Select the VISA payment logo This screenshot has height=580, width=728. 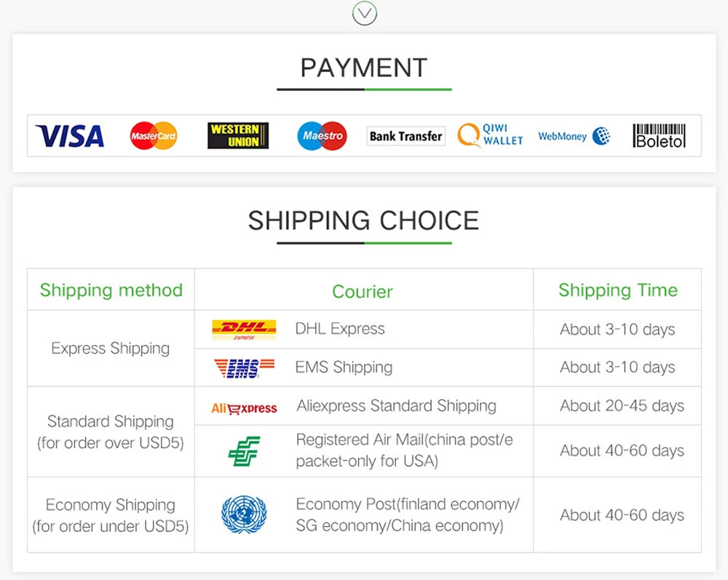click(x=70, y=136)
